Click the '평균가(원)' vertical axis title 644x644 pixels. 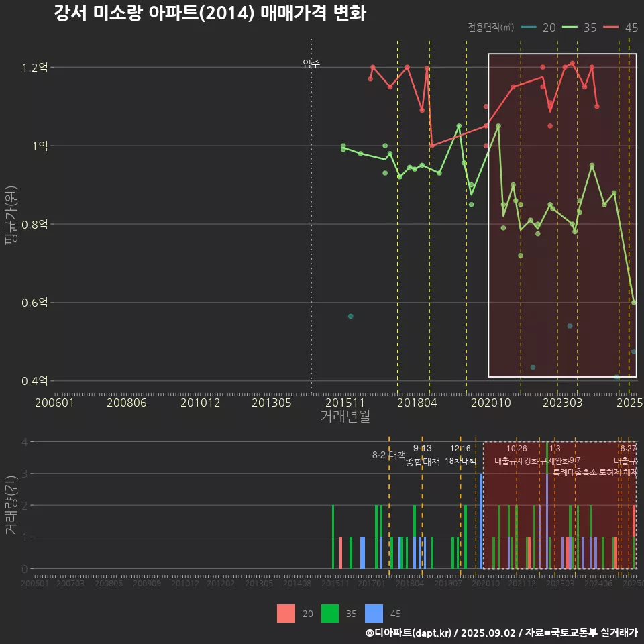(x=11, y=215)
